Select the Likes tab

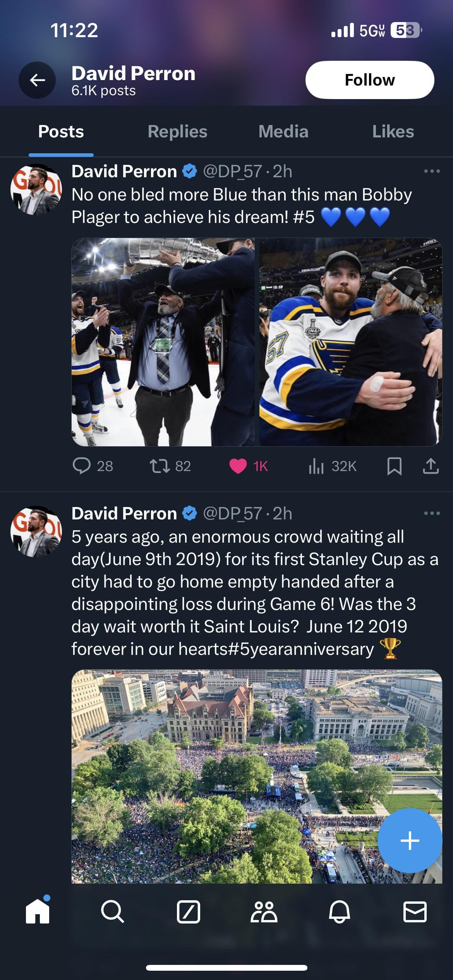(393, 132)
